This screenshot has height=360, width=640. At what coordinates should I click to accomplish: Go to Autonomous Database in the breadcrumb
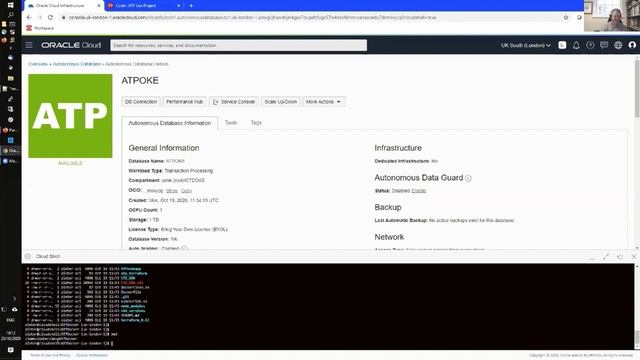tap(77, 64)
